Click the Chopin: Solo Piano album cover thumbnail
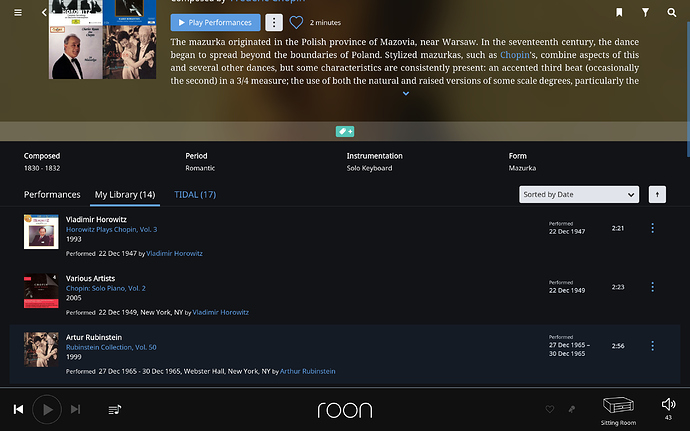Image resolution: width=690 pixels, height=431 pixels. point(41,291)
